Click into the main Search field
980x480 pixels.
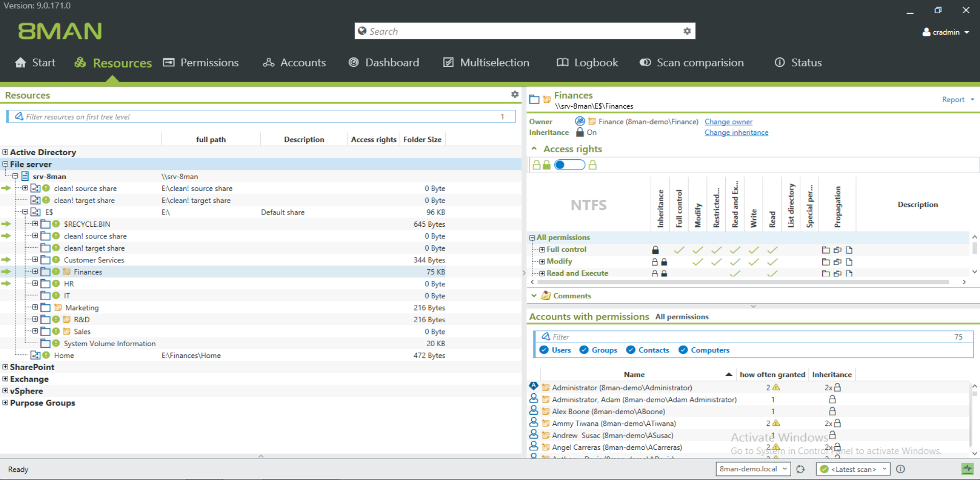(525, 31)
